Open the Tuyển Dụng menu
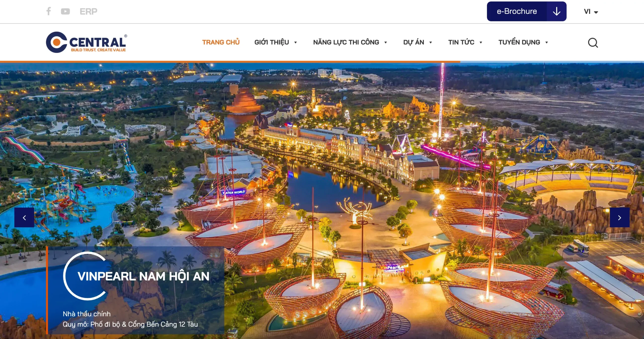Viewport: 644px width, 339px height. click(x=519, y=42)
